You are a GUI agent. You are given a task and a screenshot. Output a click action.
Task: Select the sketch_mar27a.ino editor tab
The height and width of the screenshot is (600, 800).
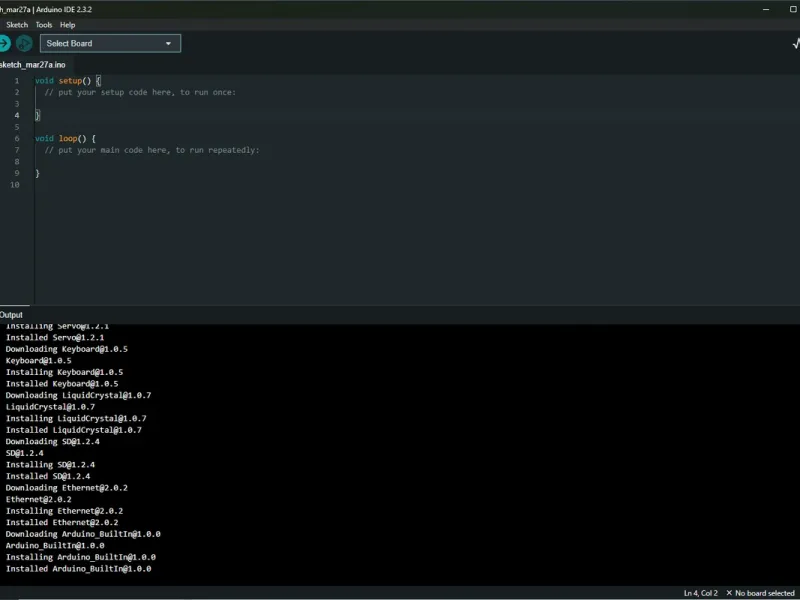pyautogui.click(x=33, y=65)
